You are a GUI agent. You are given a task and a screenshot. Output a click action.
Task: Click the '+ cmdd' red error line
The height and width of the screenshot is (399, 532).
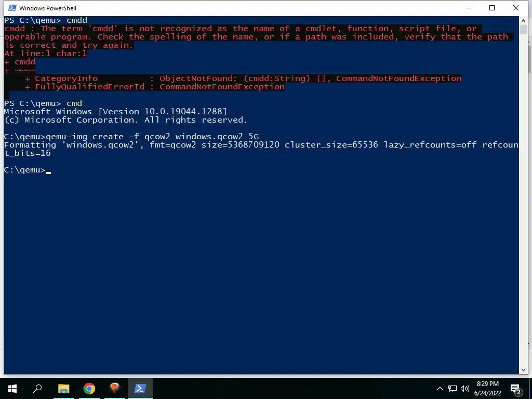pos(20,62)
